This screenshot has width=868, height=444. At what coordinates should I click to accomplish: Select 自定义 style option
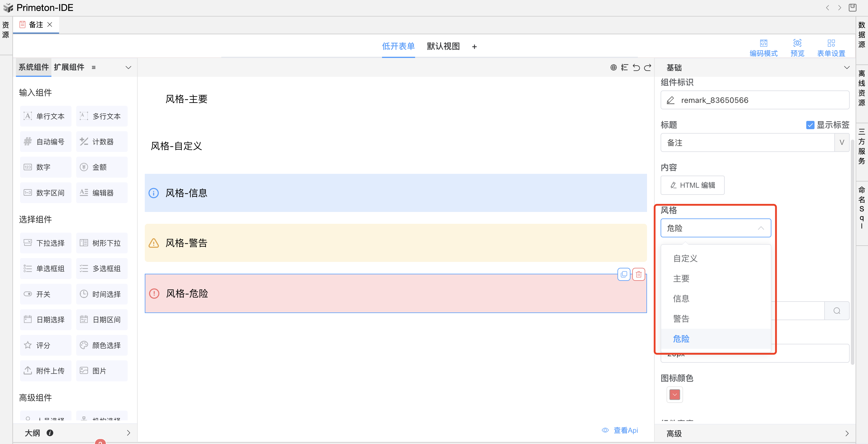pyautogui.click(x=685, y=258)
